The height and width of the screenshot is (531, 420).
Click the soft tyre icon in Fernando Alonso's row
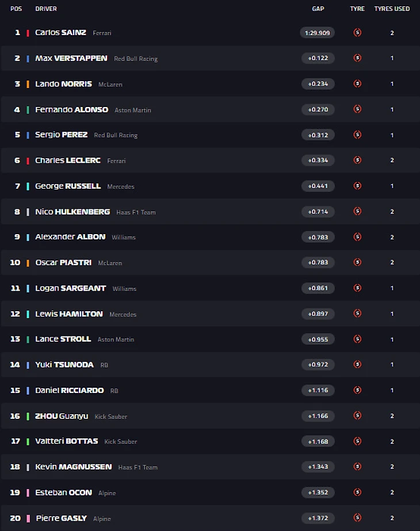coord(357,109)
